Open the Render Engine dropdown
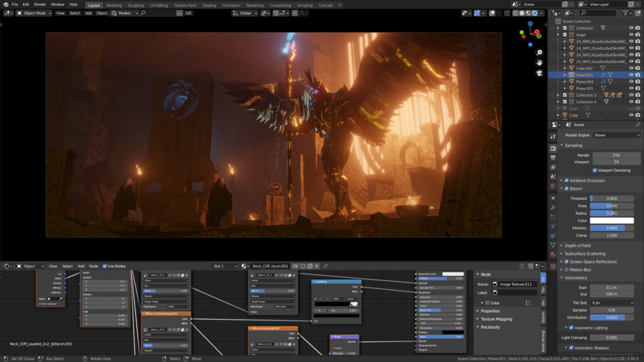 click(x=616, y=135)
